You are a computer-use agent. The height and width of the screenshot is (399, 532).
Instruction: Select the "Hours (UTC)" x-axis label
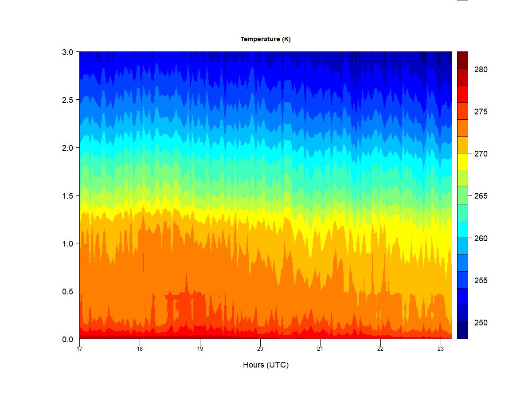(x=266, y=365)
